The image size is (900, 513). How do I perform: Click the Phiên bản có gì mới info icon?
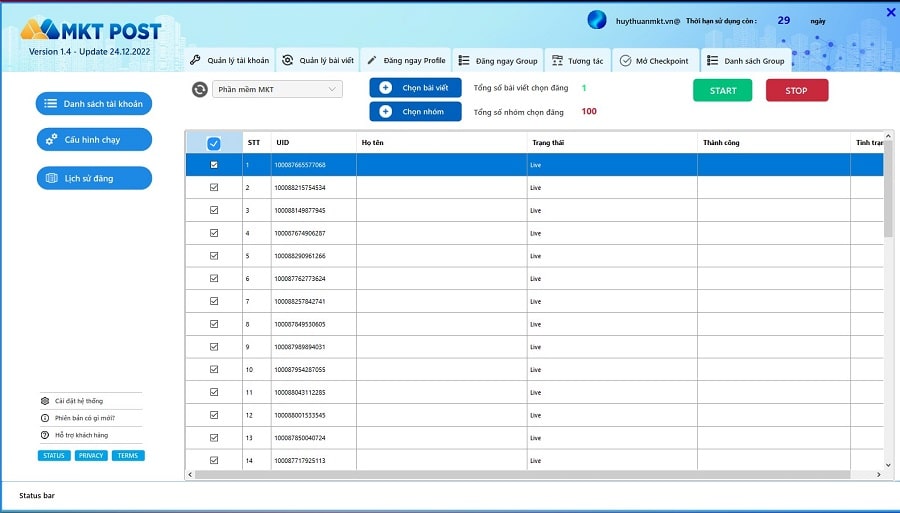click(45, 418)
